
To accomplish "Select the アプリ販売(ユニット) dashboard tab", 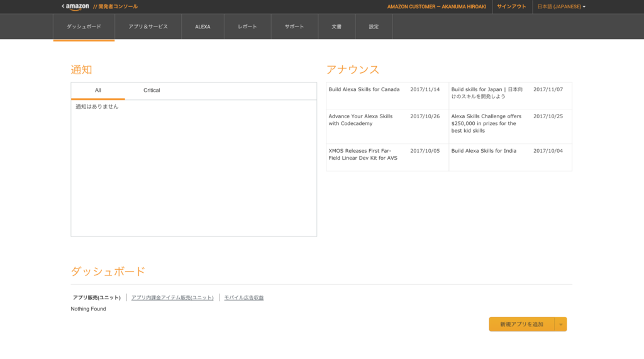I will click(96, 297).
